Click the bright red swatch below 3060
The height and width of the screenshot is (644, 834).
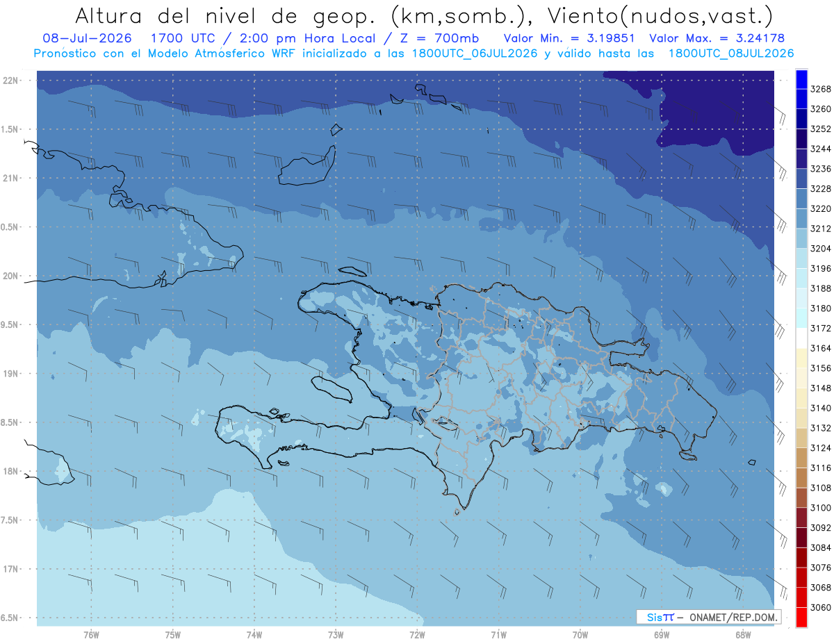pyautogui.click(x=801, y=617)
